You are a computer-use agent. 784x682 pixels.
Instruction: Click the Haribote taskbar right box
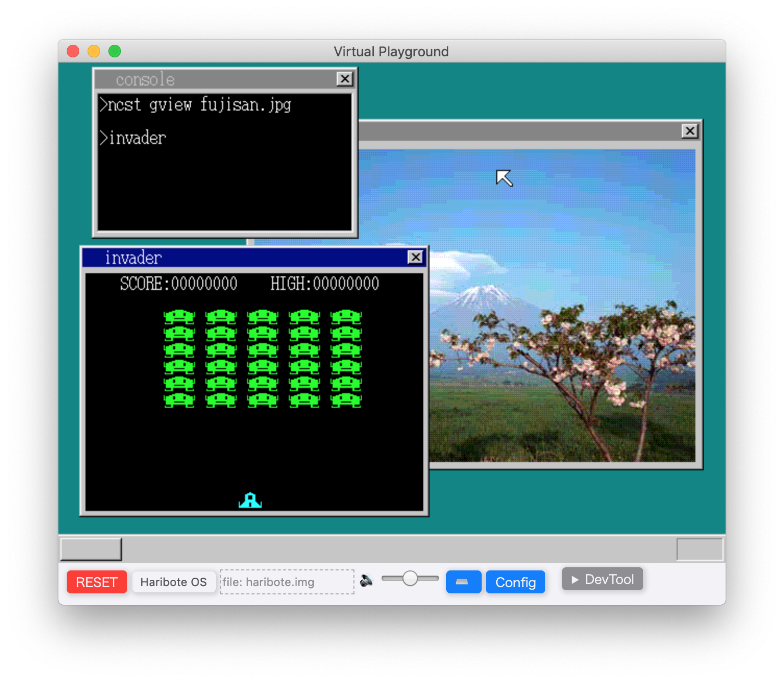pos(700,550)
